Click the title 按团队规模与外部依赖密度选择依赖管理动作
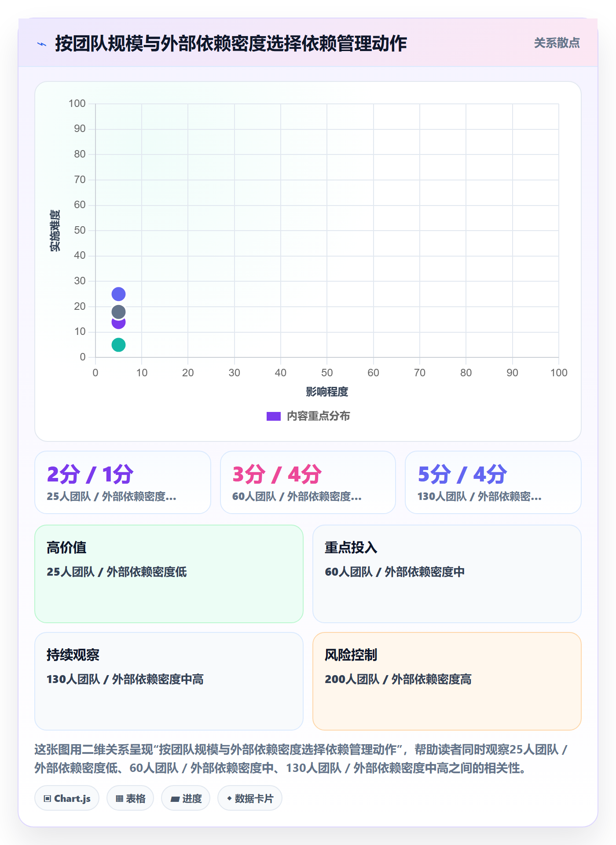The image size is (616, 845). pos(231,44)
